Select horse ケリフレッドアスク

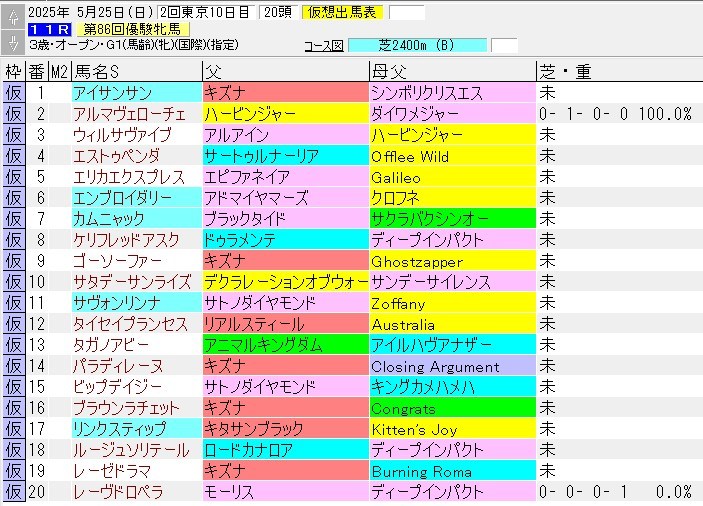137,240
